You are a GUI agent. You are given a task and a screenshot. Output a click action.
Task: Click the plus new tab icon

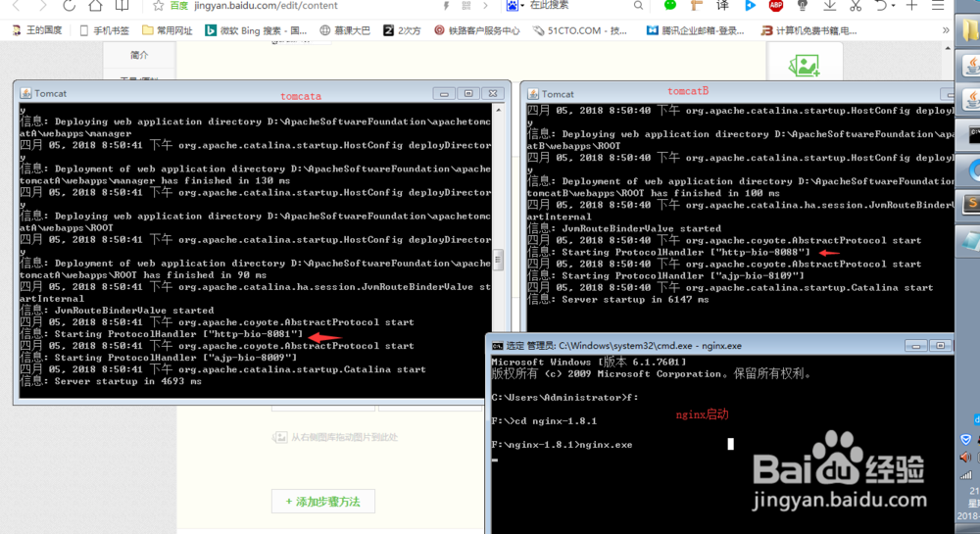(x=911, y=6)
